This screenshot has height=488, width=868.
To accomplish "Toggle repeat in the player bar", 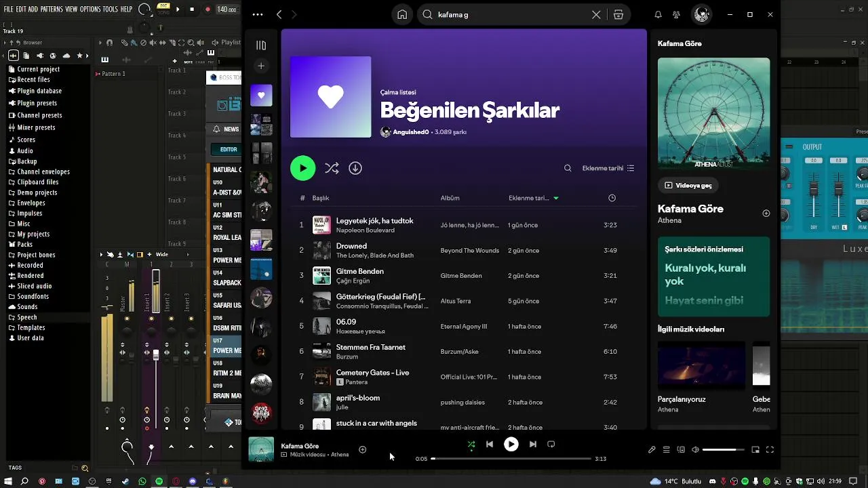I will click(x=551, y=445).
